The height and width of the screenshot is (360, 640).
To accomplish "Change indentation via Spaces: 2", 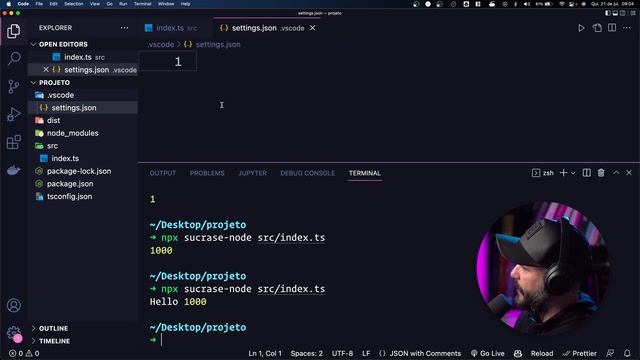I will [x=307, y=353].
